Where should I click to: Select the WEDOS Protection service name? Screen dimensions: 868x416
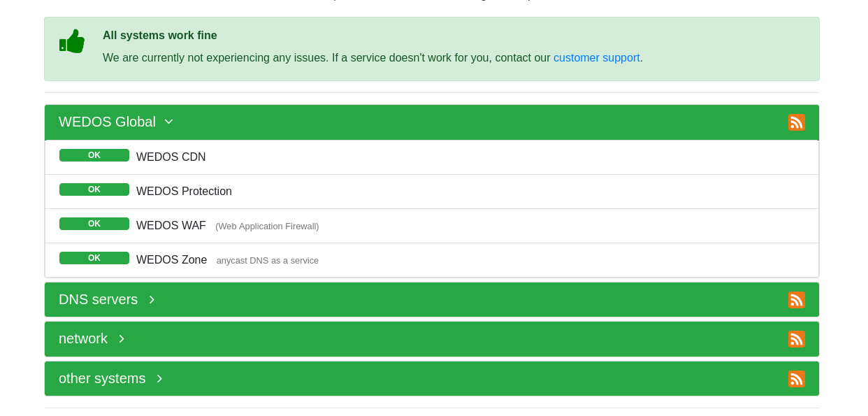click(184, 191)
